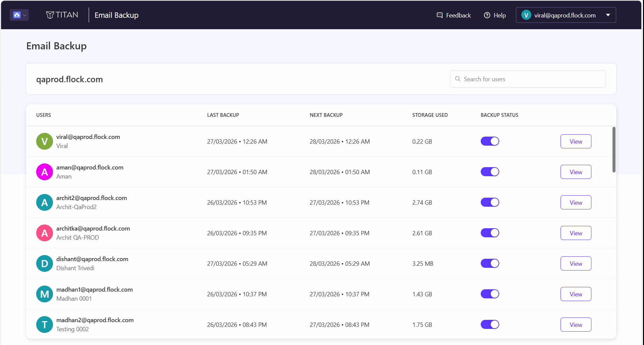Click the Help question mark icon
Viewport: 644px width, 345px height.
coord(487,15)
